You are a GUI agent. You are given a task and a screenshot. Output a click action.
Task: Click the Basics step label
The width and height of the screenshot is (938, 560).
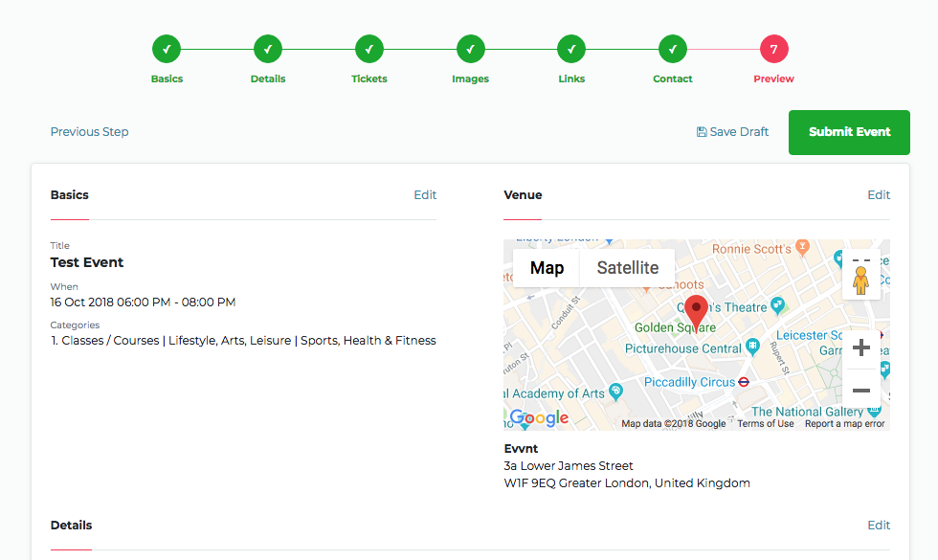(167, 78)
